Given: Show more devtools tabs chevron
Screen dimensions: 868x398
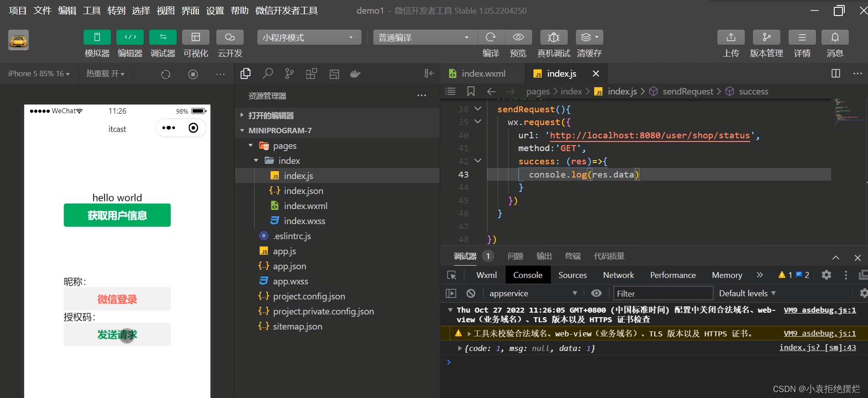Looking at the screenshot, I should (759, 275).
